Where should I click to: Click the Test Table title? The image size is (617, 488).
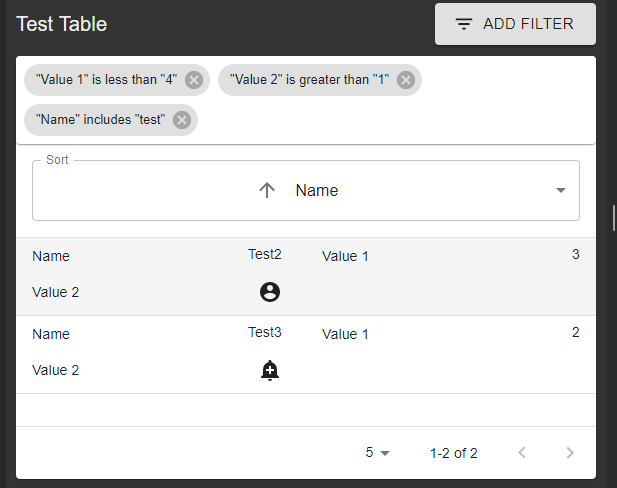61,24
